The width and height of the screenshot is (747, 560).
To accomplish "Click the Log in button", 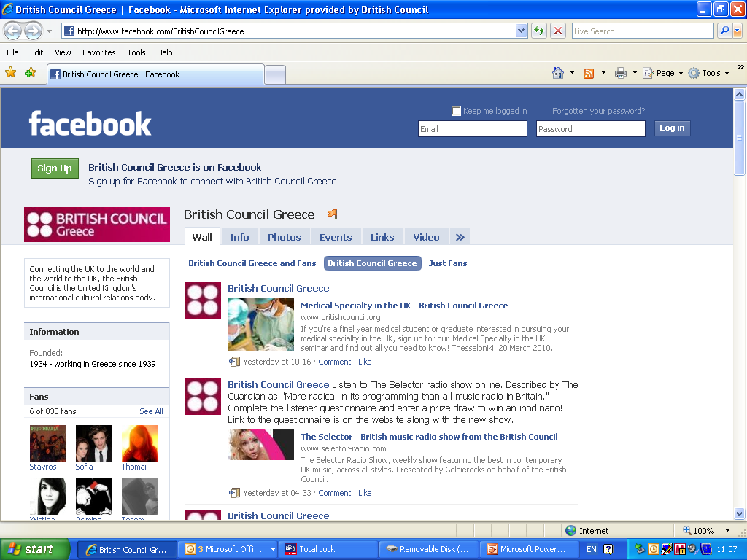I will pos(672,128).
